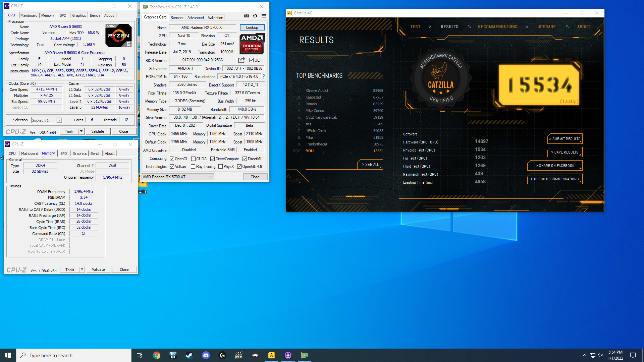Open Task View from the taskbar
The image size is (644, 362).
click(x=140, y=355)
